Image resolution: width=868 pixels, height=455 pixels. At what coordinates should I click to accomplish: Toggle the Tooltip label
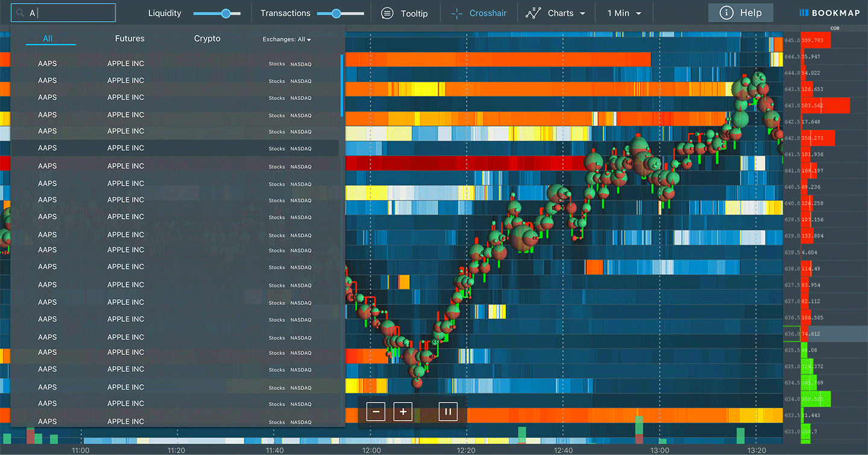click(x=414, y=13)
